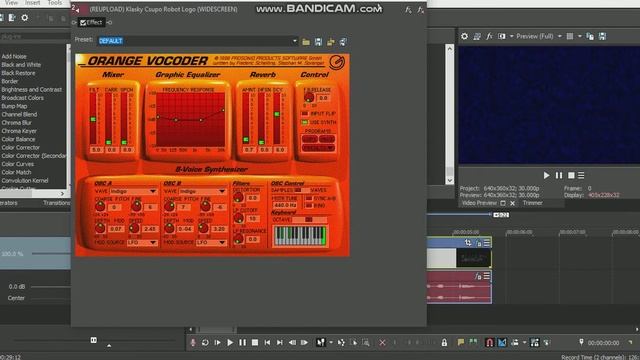
Task: Open the Preset DEFAULT dropdown
Action: tap(295, 41)
